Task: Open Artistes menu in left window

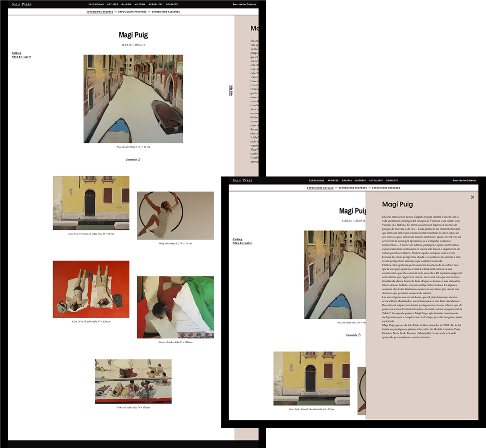Action: click(x=113, y=5)
